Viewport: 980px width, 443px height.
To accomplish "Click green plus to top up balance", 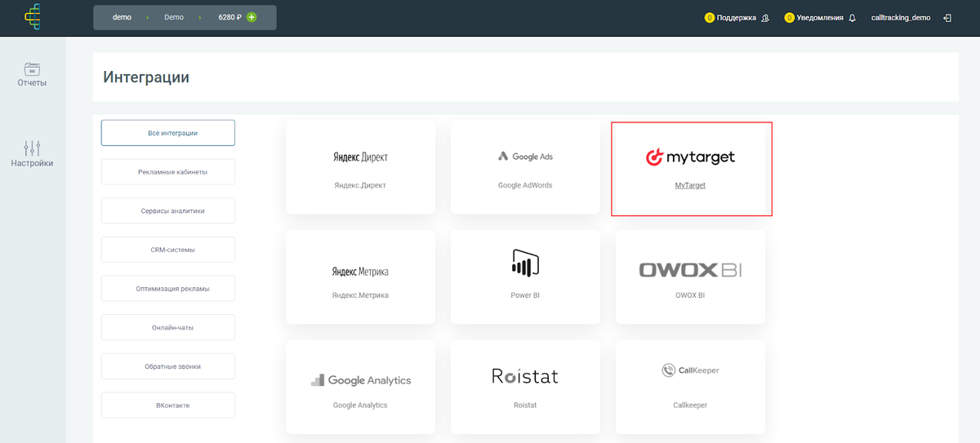I will tap(252, 17).
